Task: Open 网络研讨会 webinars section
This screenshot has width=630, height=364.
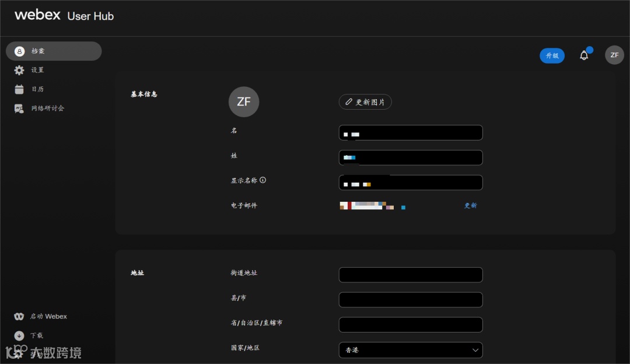Action: tap(48, 108)
